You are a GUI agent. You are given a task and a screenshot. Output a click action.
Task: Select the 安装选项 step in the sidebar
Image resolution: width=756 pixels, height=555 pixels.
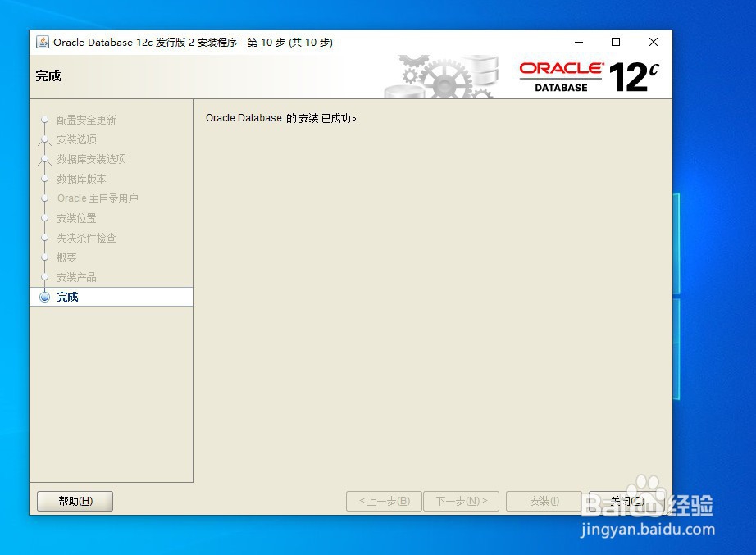76,139
